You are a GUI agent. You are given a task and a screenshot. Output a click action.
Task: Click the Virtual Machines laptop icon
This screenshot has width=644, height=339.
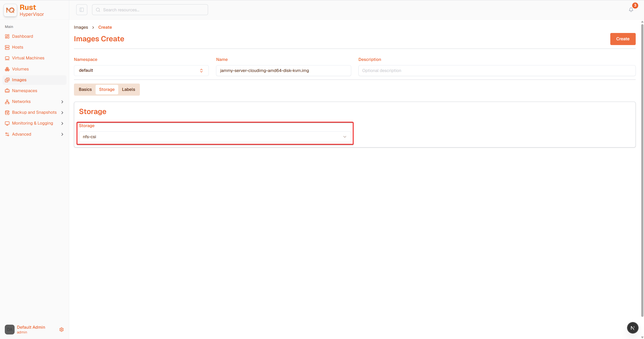(7, 58)
